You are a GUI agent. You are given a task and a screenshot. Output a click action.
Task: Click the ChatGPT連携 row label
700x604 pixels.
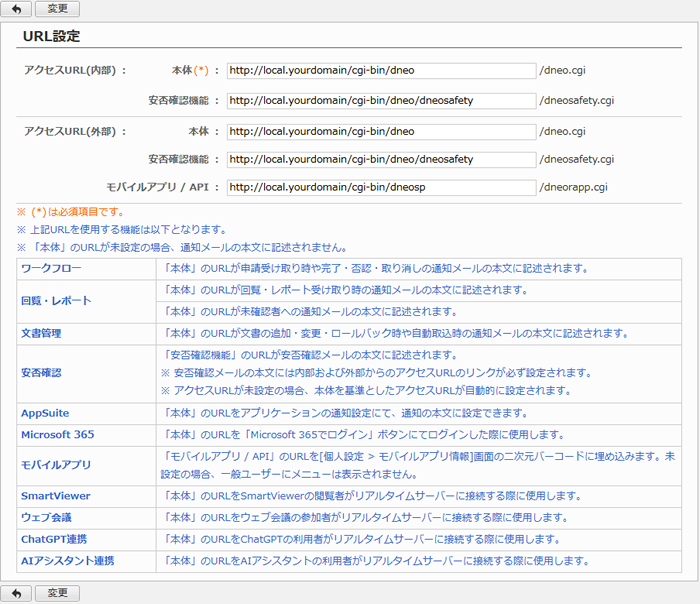[55, 539]
